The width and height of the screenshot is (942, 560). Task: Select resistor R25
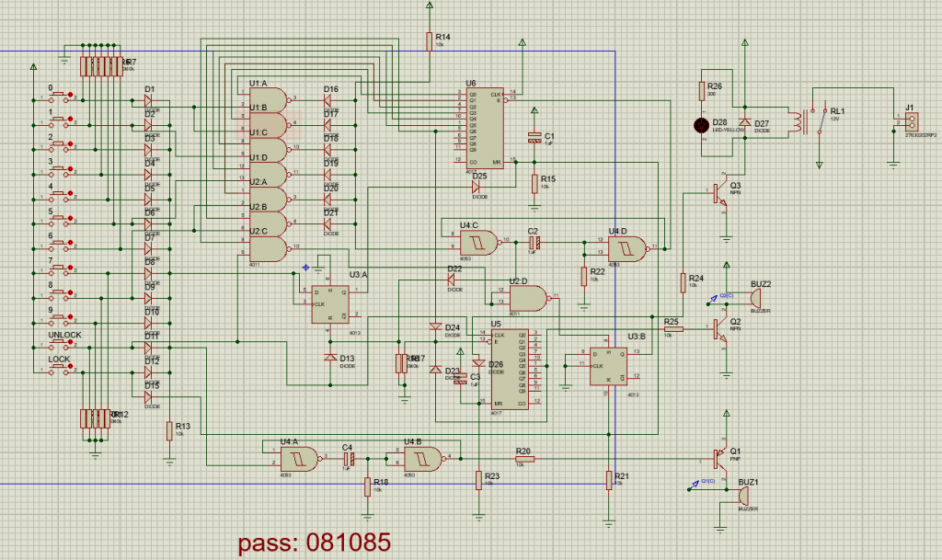tap(673, 329)
